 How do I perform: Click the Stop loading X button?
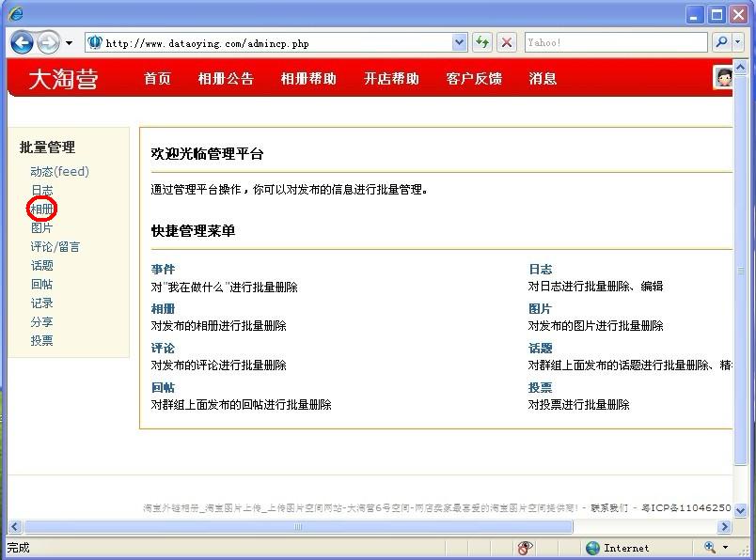click(507, 43)
